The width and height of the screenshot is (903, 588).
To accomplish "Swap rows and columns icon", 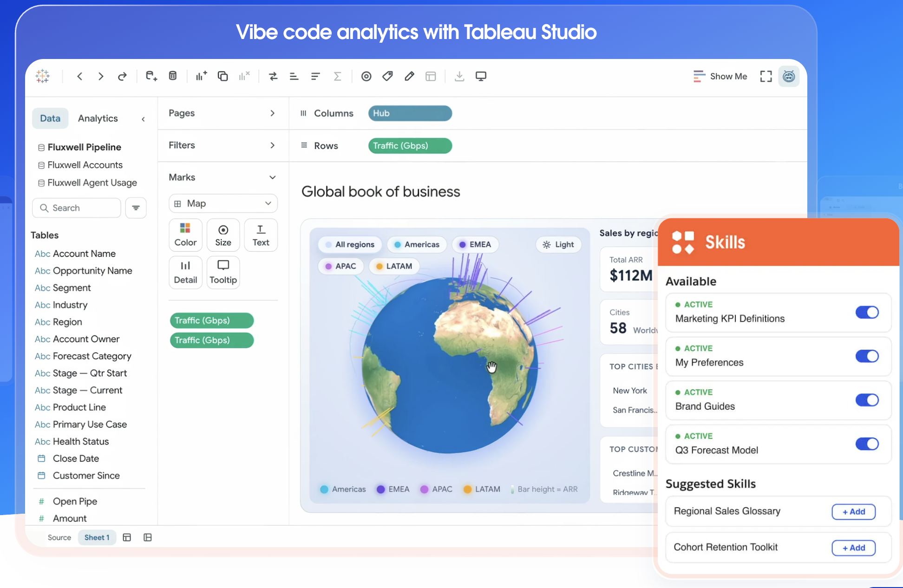I will (x=273, y=76).
